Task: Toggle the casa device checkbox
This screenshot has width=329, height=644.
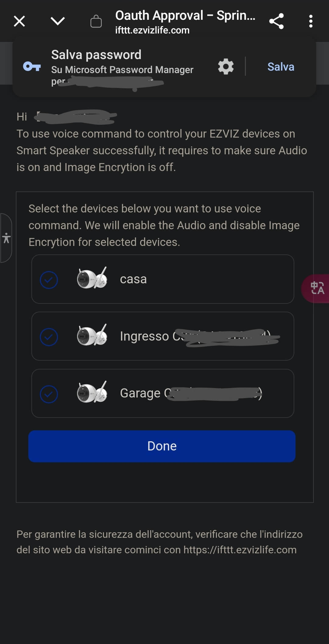Action: coord(49,280)
